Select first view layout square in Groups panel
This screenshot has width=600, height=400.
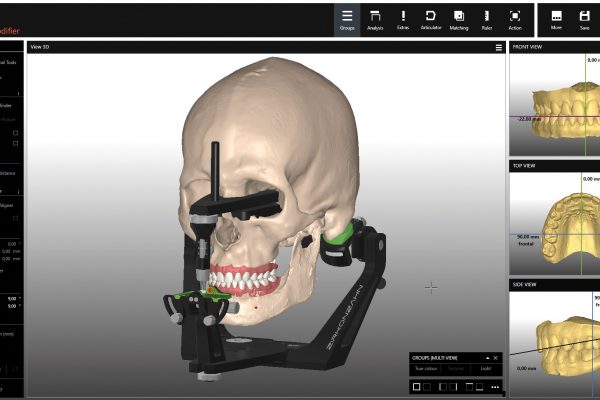coord(417,386)
